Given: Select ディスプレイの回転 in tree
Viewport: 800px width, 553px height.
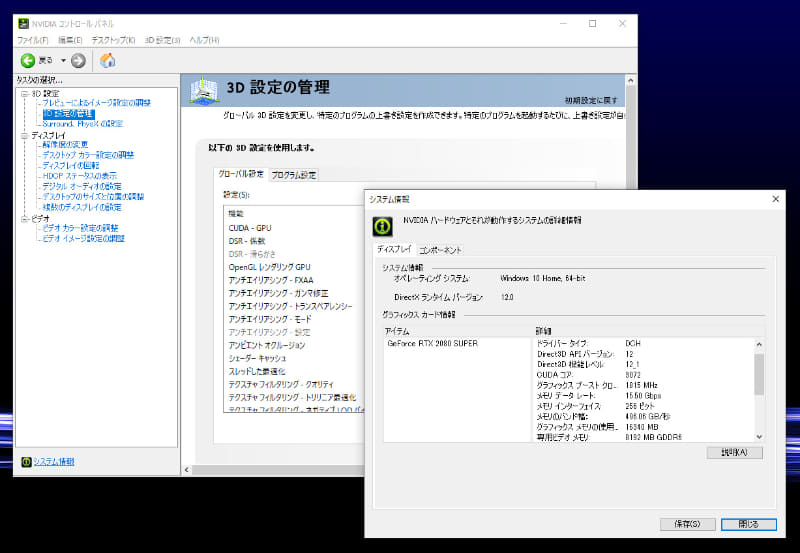Looking at the screenshot, I should pos(71,165).
